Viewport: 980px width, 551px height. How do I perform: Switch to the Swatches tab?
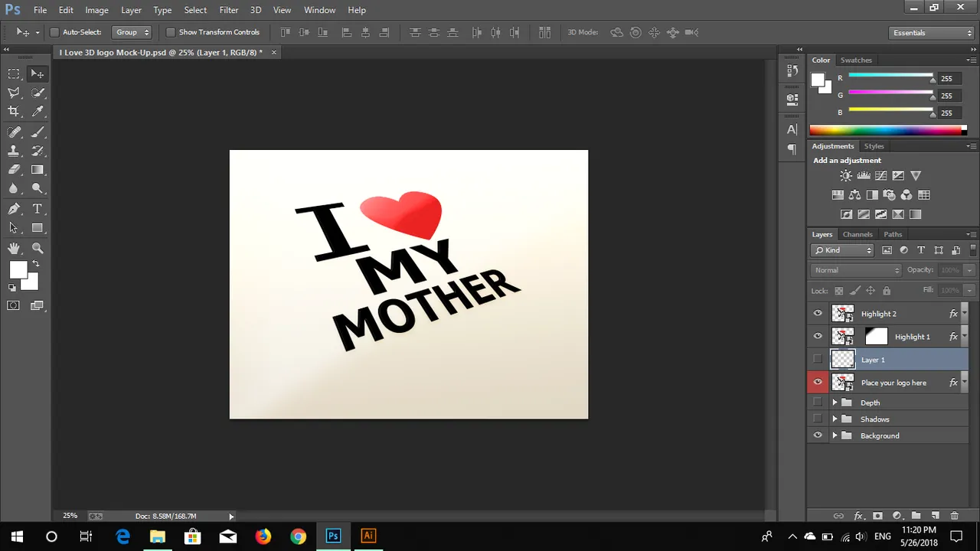[856, 60]
